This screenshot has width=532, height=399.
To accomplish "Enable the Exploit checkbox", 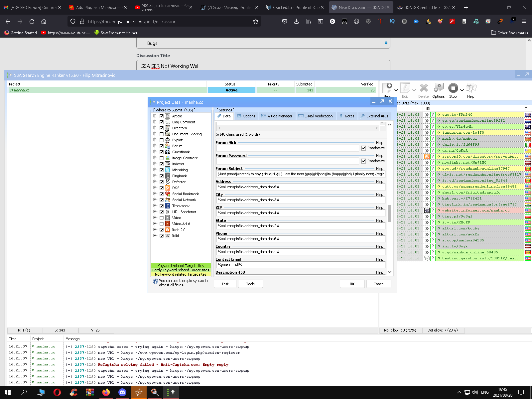I will (x=162, y=140).
